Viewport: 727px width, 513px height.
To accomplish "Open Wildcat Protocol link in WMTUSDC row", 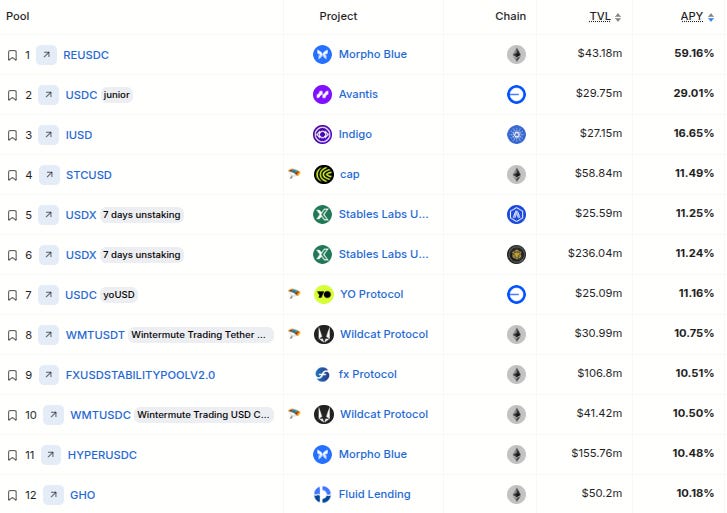I will coord(384,414).
